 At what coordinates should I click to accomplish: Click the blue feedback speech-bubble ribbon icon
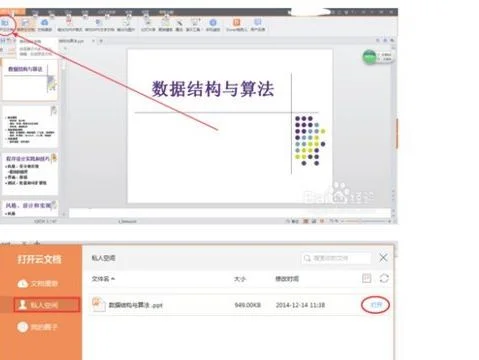258,22
